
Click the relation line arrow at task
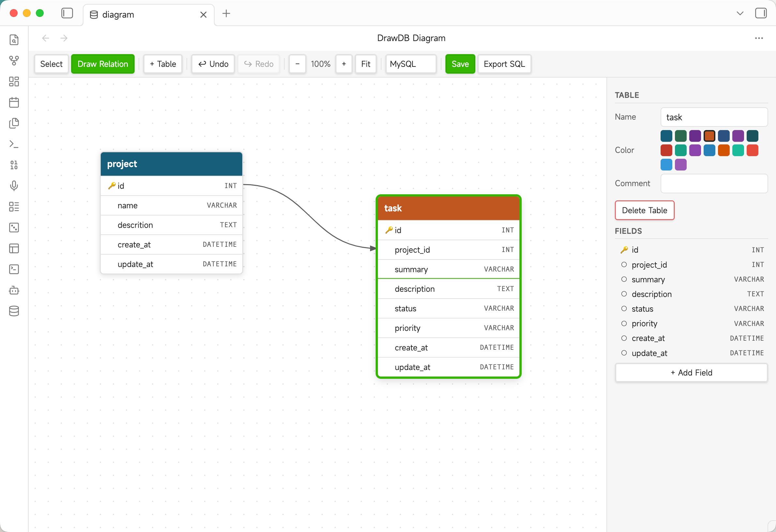tap(373, 248)
